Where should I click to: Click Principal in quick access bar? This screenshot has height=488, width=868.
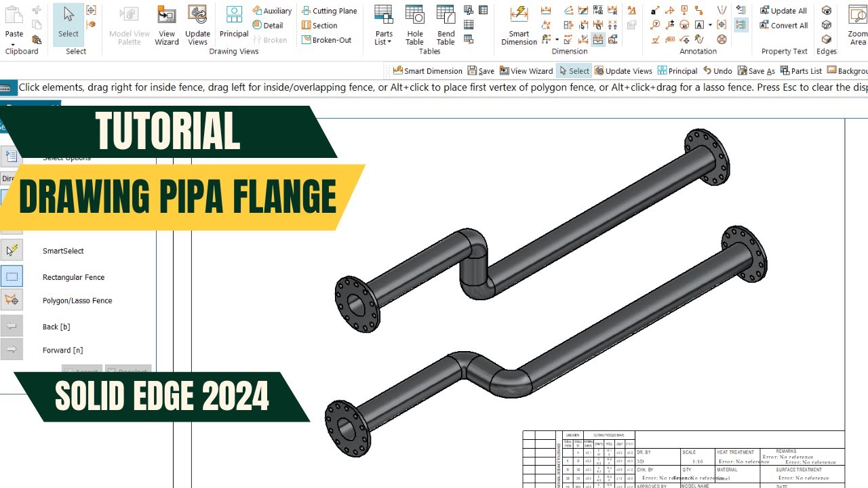pyautogui.click(x=677, y=70)
